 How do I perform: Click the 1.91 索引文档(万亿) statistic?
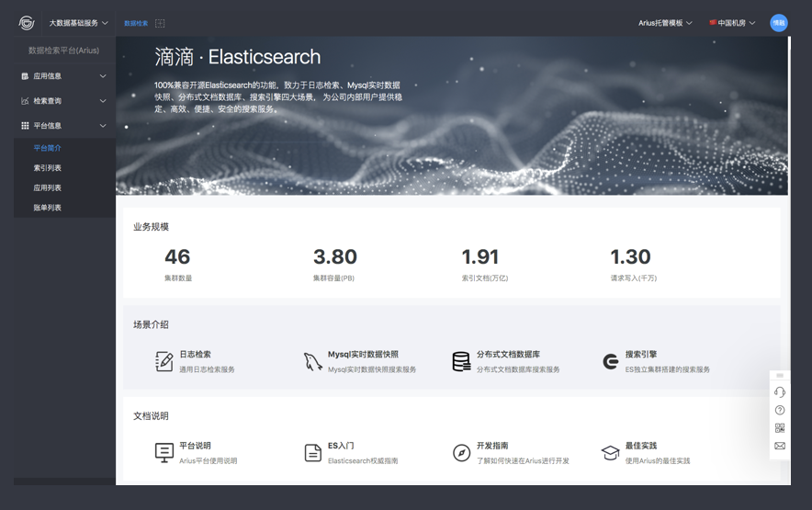(x=485, y=265)
